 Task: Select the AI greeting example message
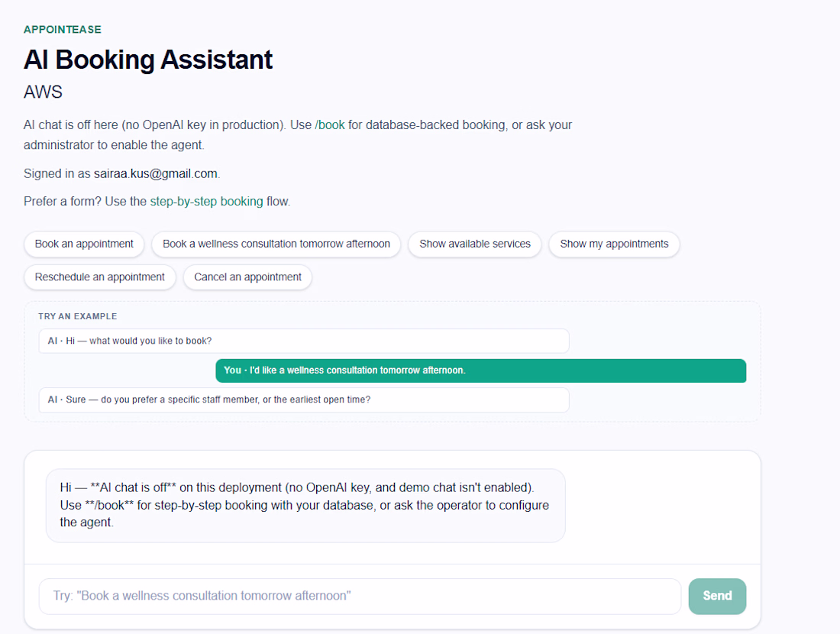tap(304, 341)
